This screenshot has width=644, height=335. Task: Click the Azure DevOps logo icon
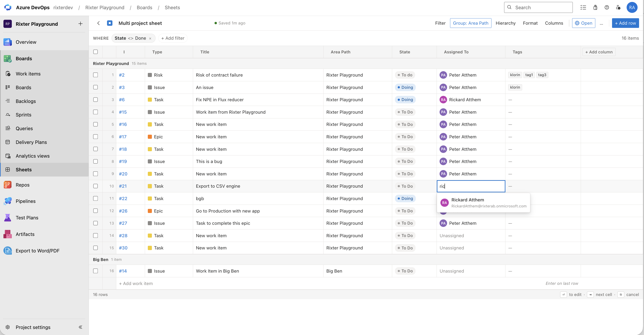(x=8, y=8)
